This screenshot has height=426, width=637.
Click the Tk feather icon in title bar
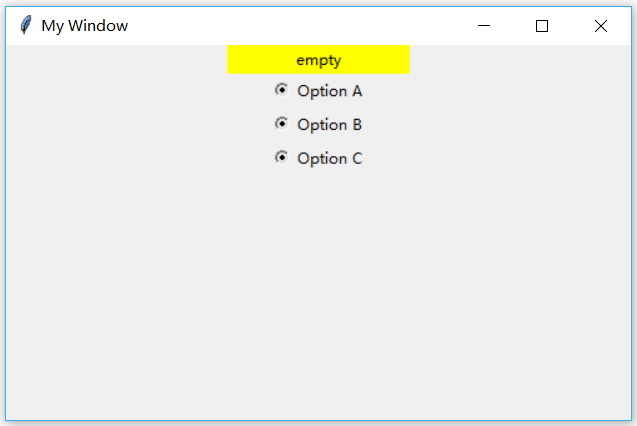pos(26,25)
